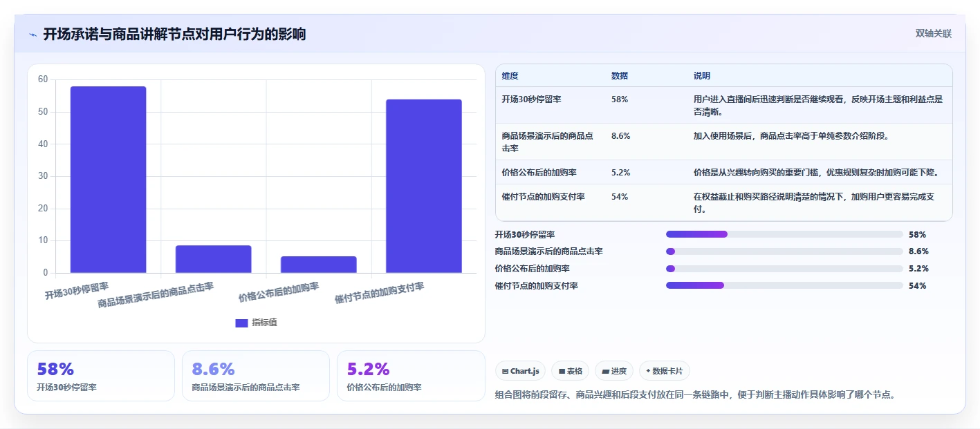The height and width of the screenshot is (429, 980).
Task: Click the sparkle icon in the 数据卡片 chip
Action: (x=648, y=371)
